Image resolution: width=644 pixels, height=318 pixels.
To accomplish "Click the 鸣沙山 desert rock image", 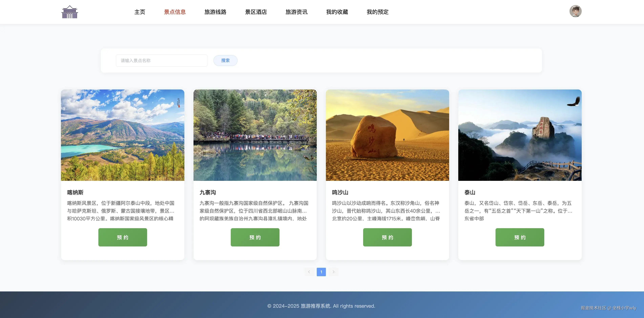I will (387, 135).
